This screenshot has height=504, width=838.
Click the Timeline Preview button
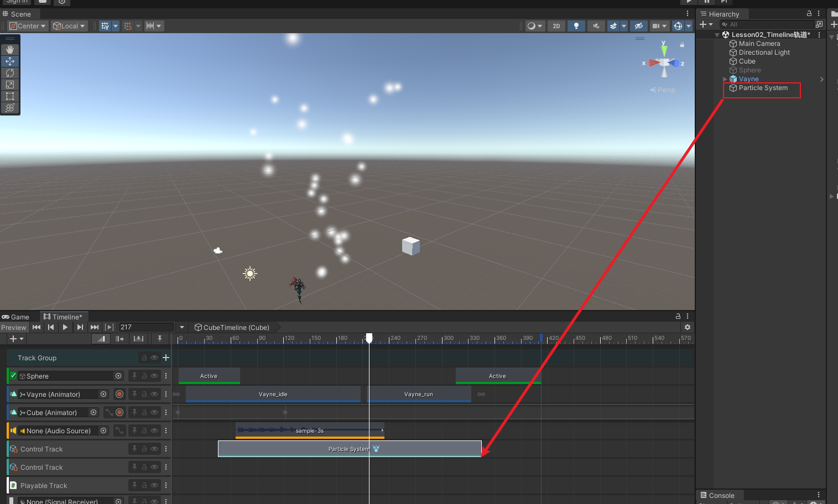point(14,327)
